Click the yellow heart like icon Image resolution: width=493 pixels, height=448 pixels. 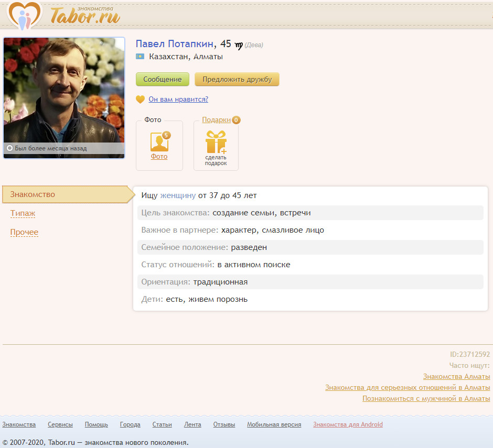click(x=140, y=99)
